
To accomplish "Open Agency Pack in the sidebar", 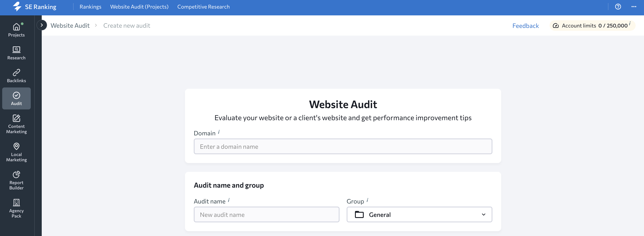I will 16,208.
